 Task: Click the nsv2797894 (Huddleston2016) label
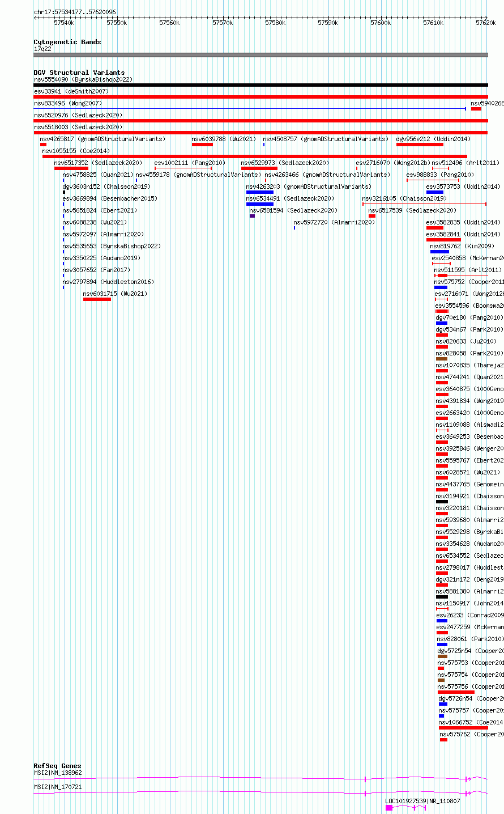108,282
